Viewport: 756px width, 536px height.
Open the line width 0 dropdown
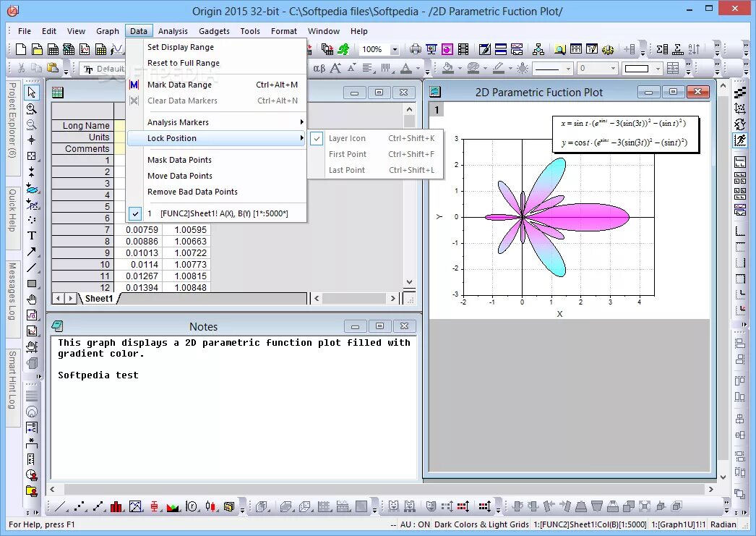coord(613,69)
